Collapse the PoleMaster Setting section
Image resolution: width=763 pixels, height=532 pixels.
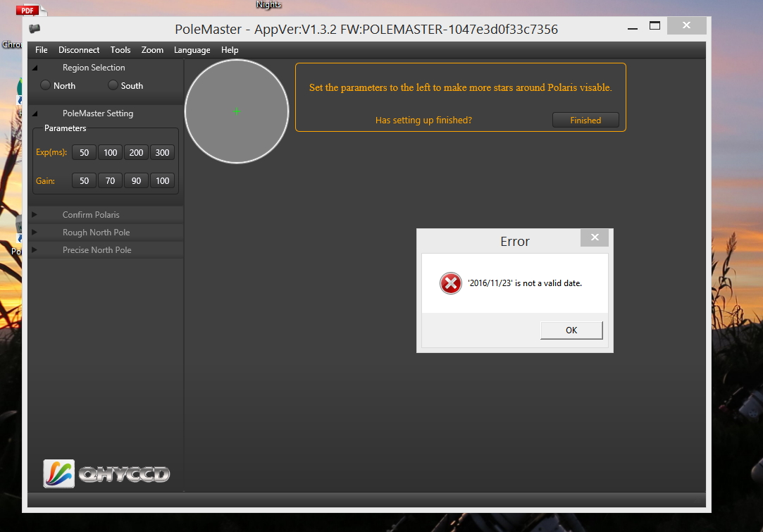tap(35, 113)
